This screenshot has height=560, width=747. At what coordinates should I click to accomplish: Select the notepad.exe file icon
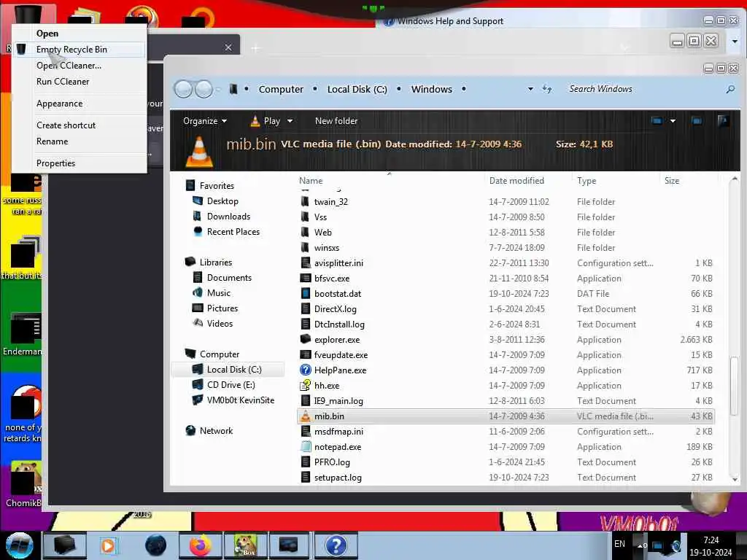[x=306, y=447]
